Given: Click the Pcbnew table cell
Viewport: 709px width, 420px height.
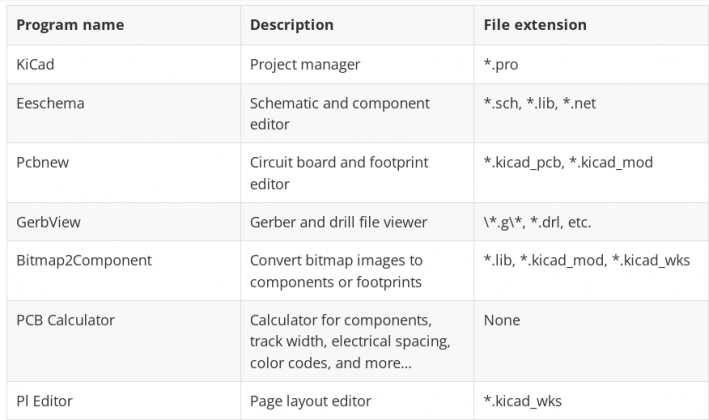Looking at the screenshot, I should tap(43, 161).
